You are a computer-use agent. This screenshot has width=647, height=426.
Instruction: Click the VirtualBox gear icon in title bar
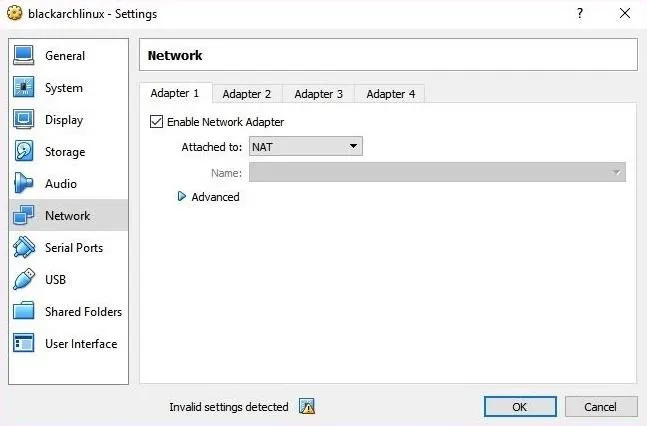coord(14,13)
